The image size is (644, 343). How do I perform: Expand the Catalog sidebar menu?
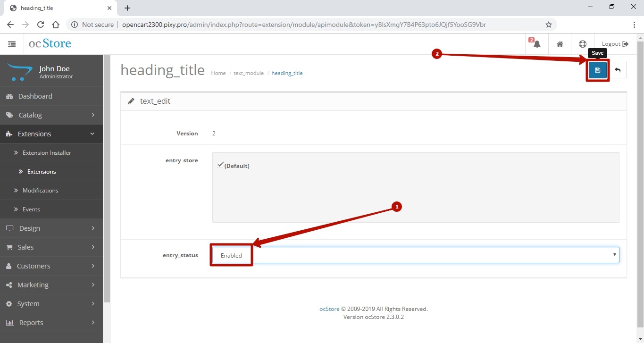point(51,115)
